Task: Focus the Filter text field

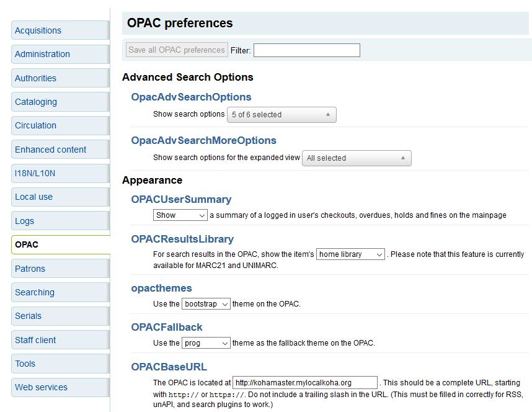Action: pyautogui.click(x=306, y=50)
